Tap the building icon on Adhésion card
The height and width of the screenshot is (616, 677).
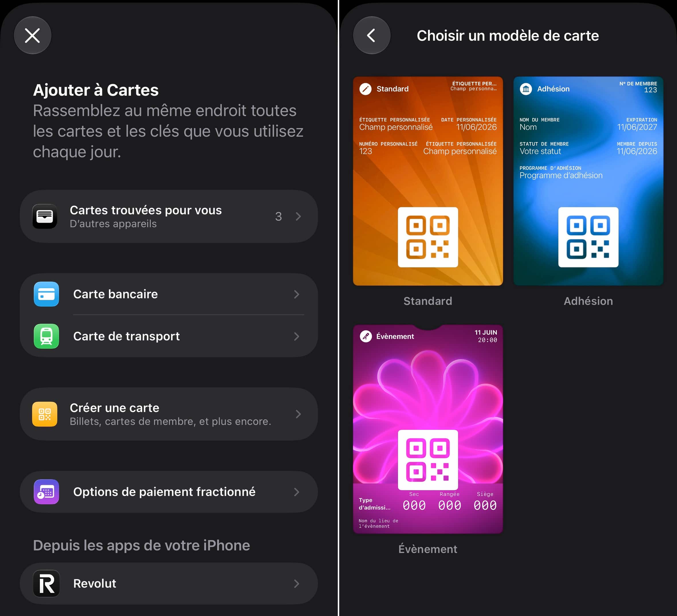526,89
